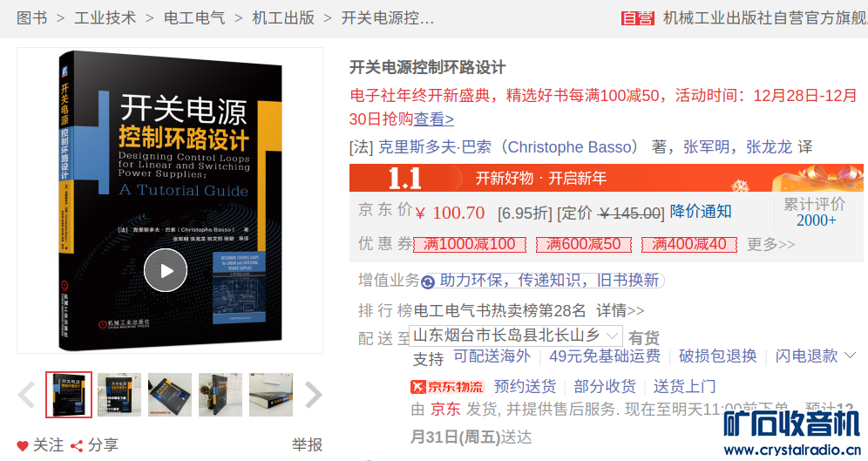Go to 电工电气 breadcrumb category
The image size is (868, 461).
tap(194, 18)
